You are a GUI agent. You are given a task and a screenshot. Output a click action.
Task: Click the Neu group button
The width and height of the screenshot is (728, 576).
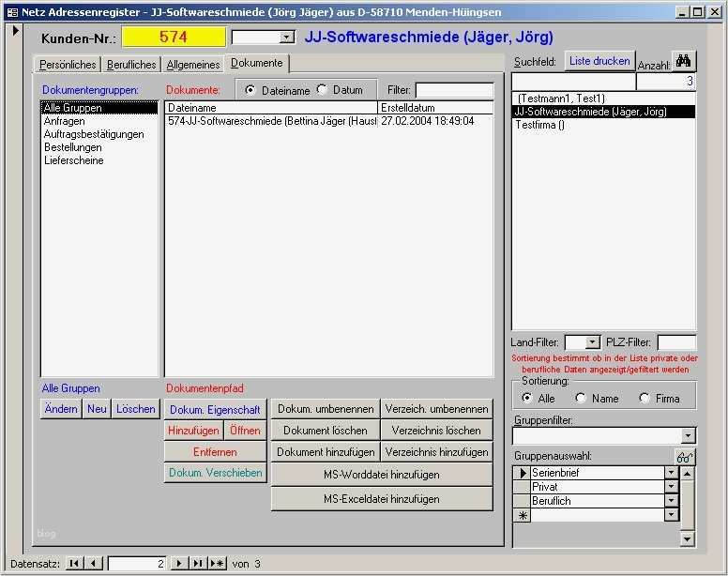tap(97, 409)
